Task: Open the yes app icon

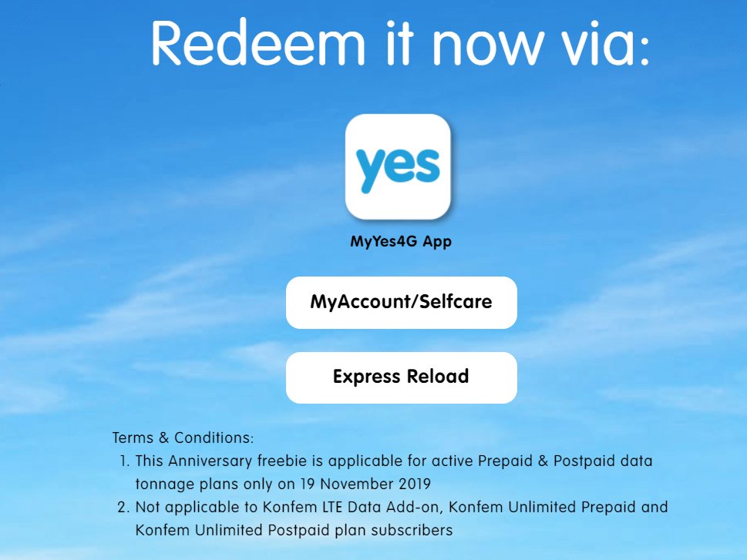Action: [398, 166]
